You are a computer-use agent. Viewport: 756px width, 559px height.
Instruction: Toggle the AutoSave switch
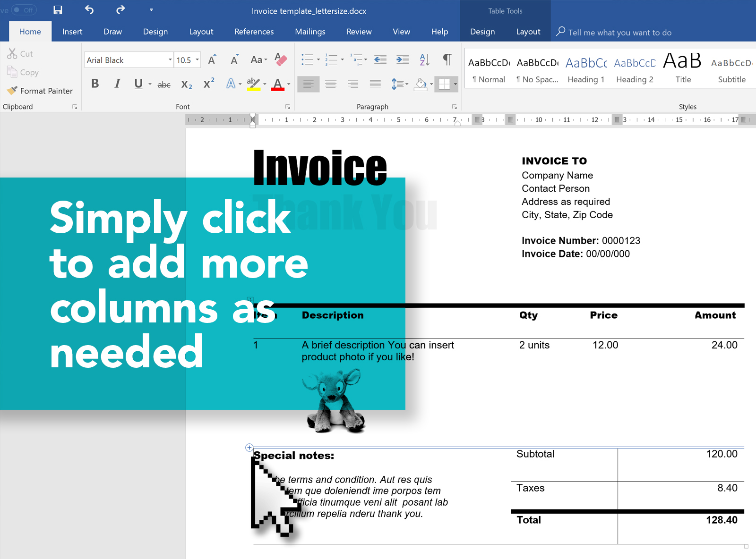point(23,10)
